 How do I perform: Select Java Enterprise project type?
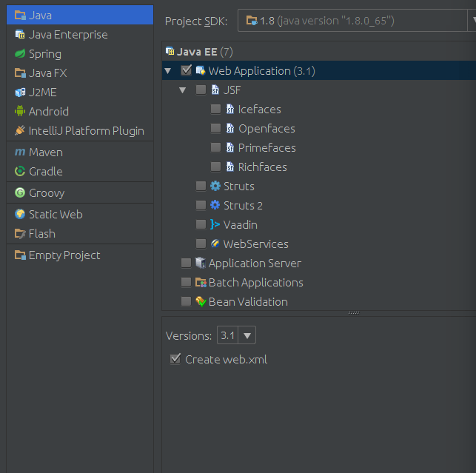click(67, 35)
